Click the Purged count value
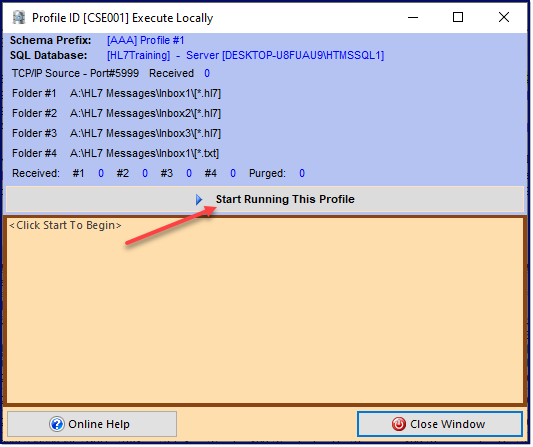 pos(302,174)
